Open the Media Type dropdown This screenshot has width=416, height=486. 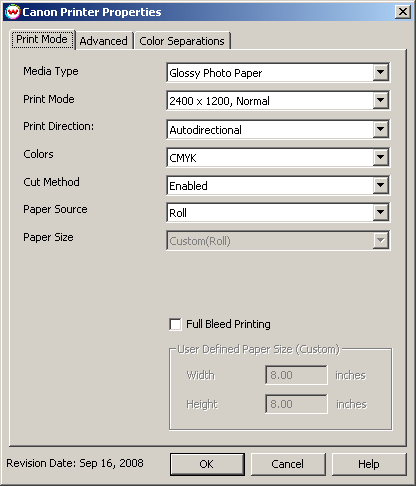pyautogui.click(x=278, y=72)
